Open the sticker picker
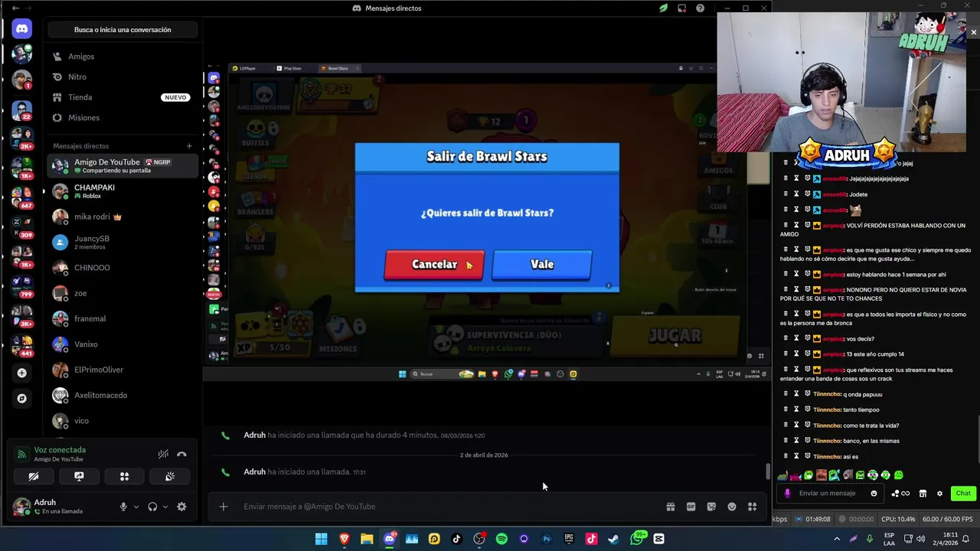Image resolution: width=980 pixels, height=551 pixels. click(x=711, y=506)
